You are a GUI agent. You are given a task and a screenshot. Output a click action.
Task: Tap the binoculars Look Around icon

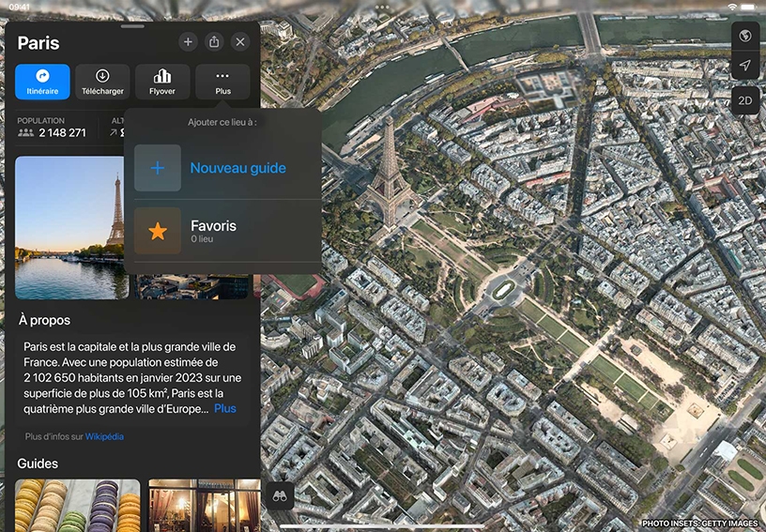280,496
